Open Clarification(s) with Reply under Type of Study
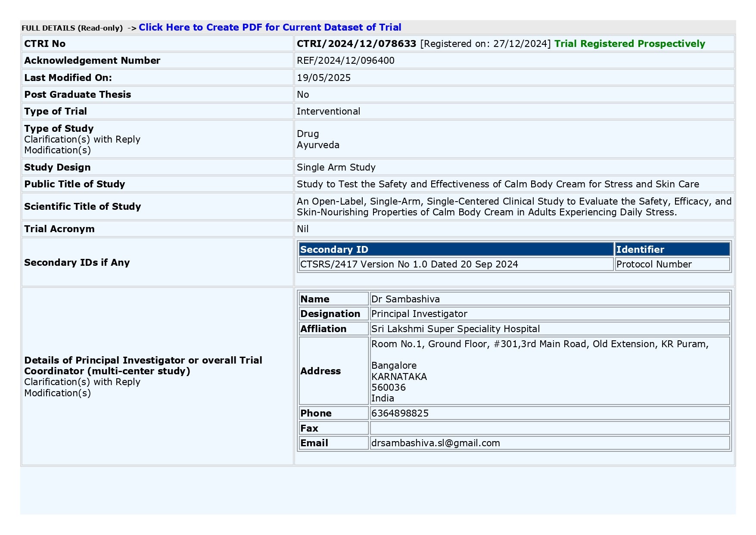The image size is (756, 535). [82, 140]
